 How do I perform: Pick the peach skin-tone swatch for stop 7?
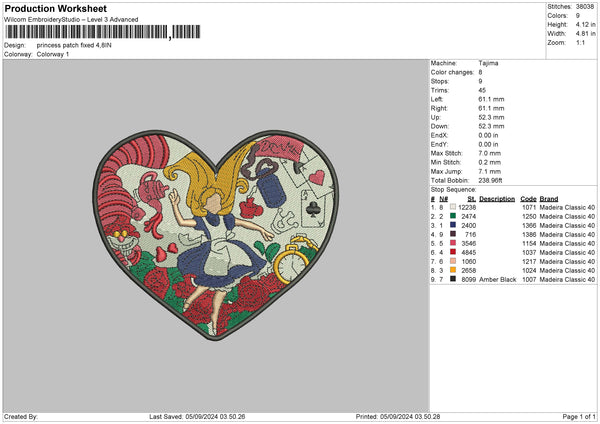pyautogui.click(x=453, y=261)
